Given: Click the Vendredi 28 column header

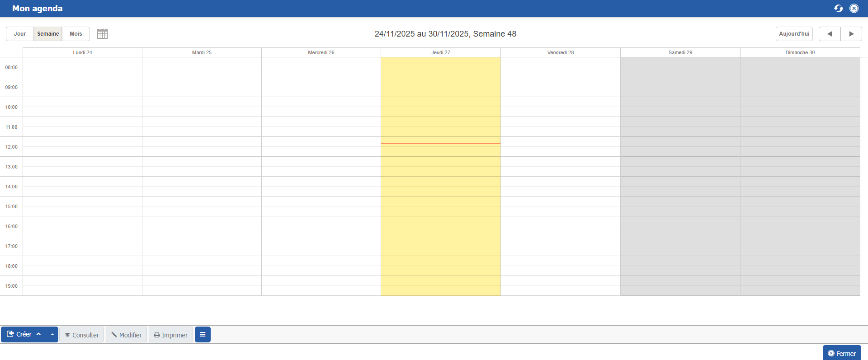Looking at the screenshot, I should (x=560, y=52).
